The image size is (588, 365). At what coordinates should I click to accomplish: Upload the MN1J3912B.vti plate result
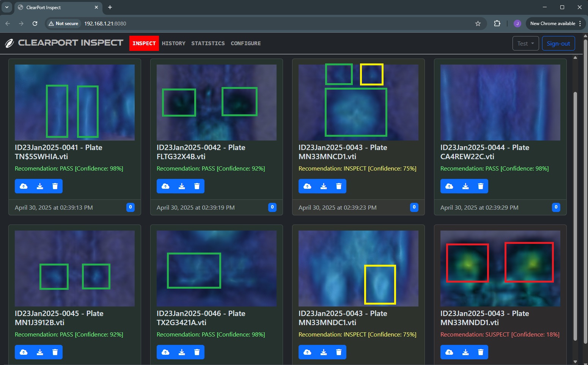tap(24, 352)
